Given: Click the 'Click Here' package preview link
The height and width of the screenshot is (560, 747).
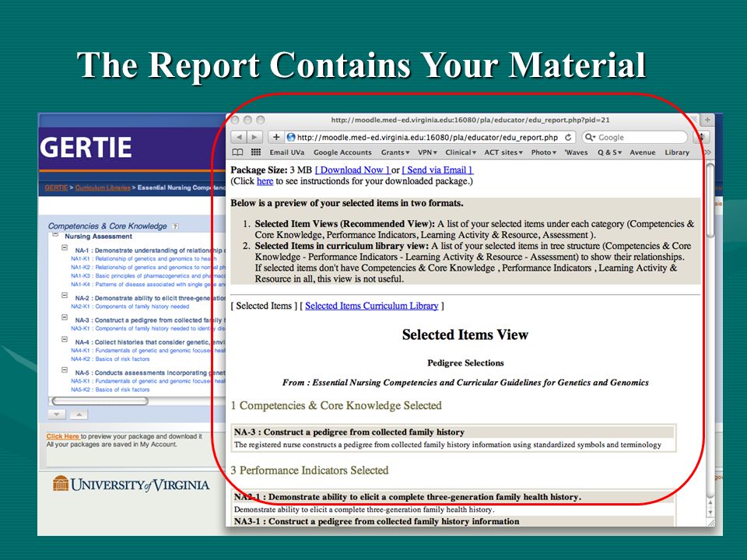Looking at the screenshot, I should coord(62,436).
